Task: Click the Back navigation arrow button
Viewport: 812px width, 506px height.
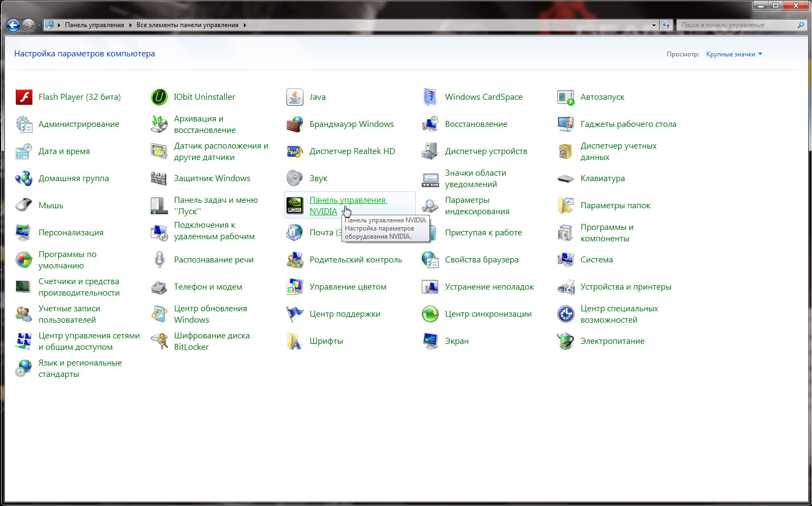Action: click(x=13, y=25)
